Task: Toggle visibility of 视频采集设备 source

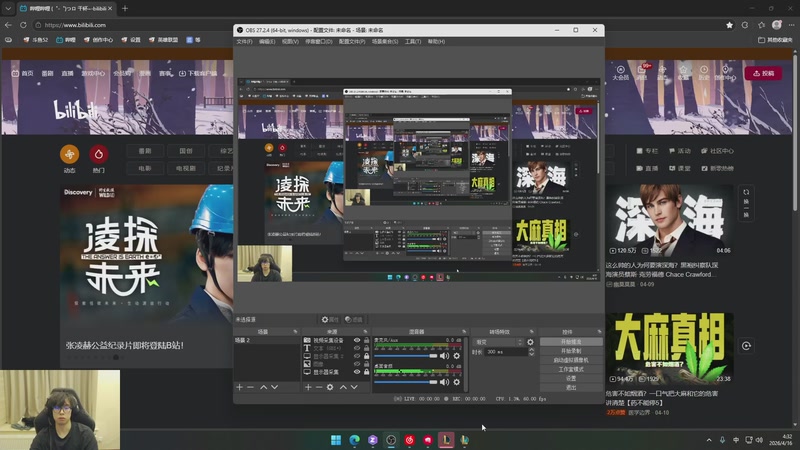Action: coord(357,340)
